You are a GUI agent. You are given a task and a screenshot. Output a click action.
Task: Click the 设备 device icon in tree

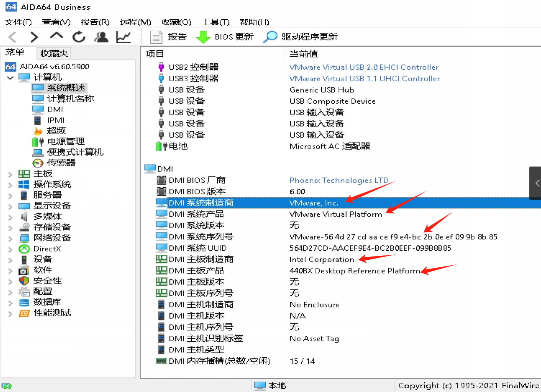pos(24,259)
